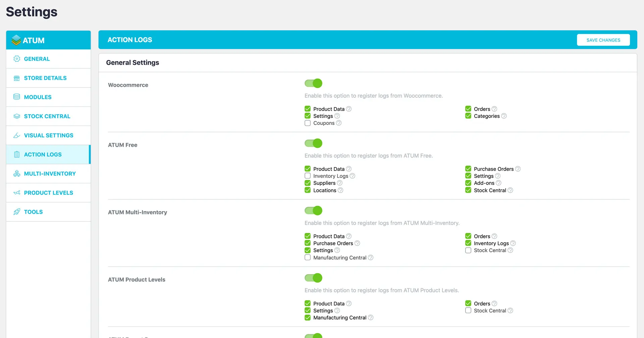Open the Tools tab

click(x=48, y=212)
